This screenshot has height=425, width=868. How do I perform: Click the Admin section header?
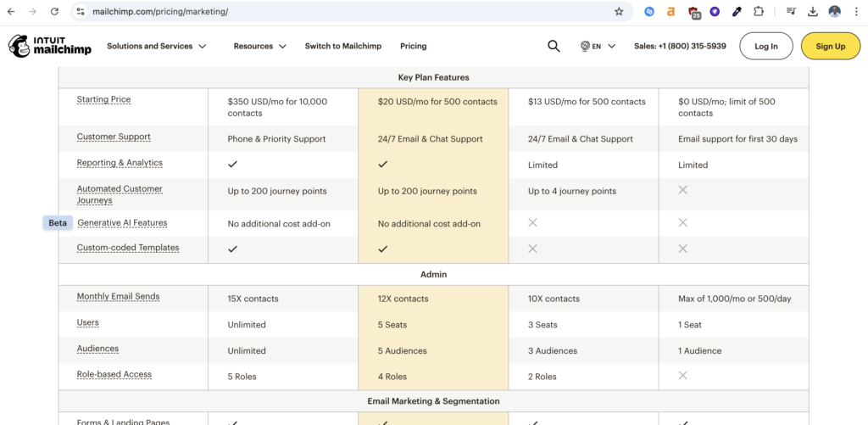(433, 274)
